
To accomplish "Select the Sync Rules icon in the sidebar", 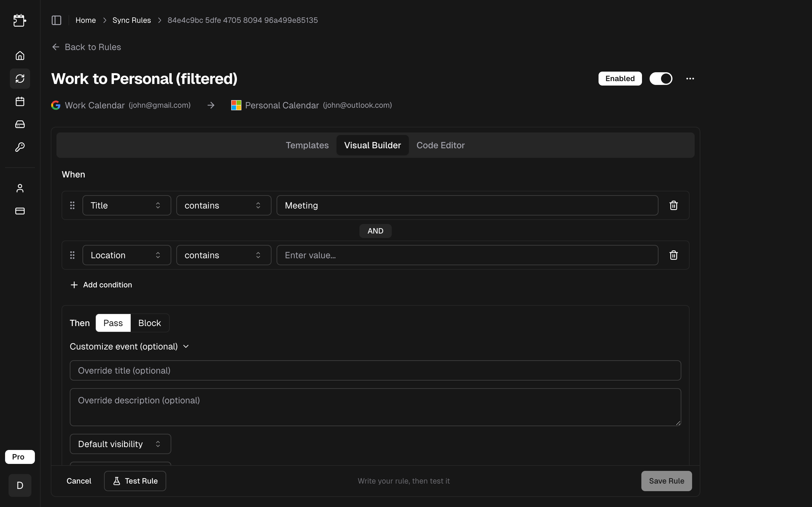I will (20, 79).
